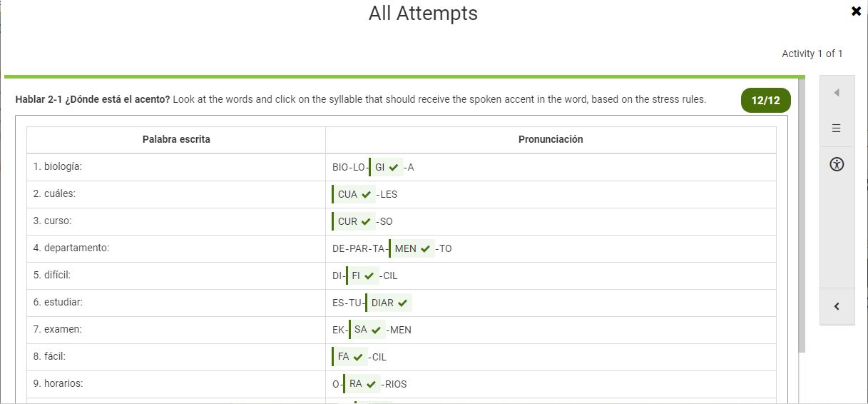Screen dimensions: 868x404
Task: Close the All Attempts dialog
Action: (x=856, y=11)
